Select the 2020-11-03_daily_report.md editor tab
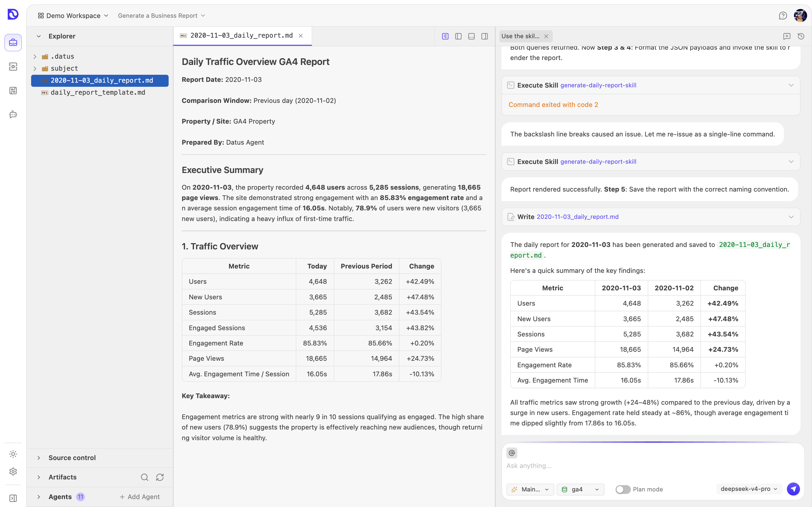 (242, 36)
